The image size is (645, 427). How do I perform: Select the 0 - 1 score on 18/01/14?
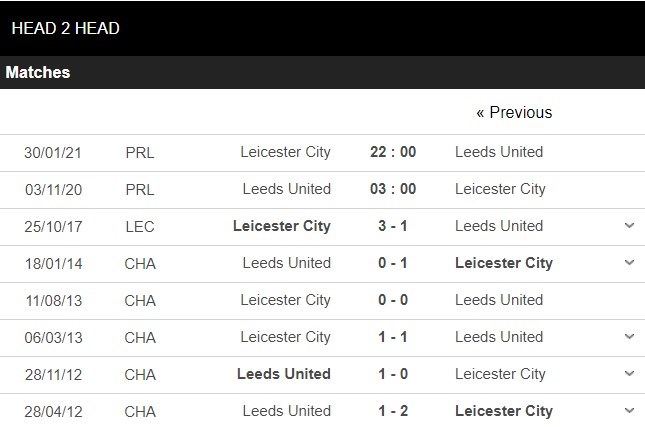392,263
